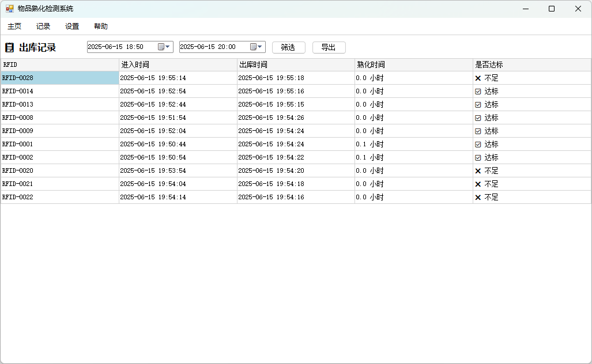The width and height of the screenshot is (592, 364).
Task: Open the 记录 menu
Action: tap(43, 26)
